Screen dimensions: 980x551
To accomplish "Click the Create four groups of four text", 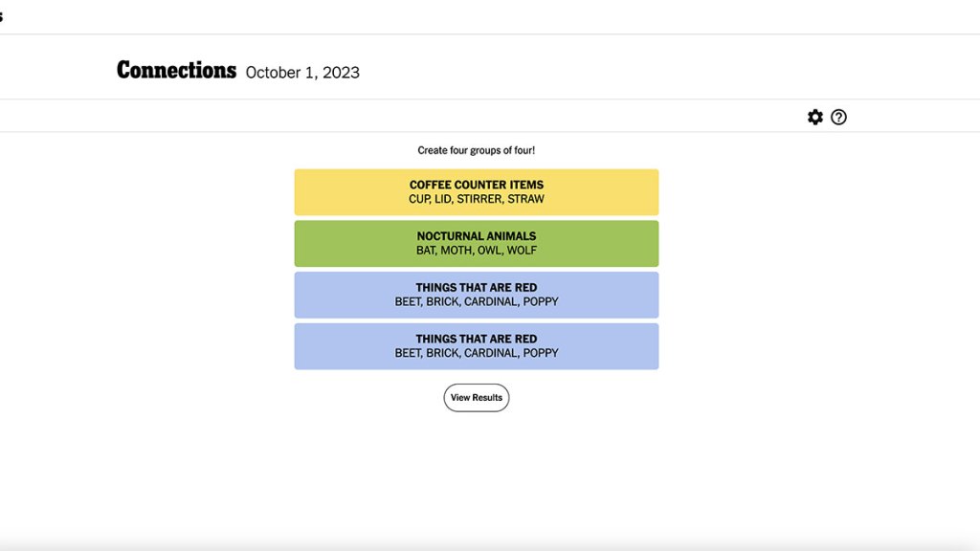I will click(477, 150).
